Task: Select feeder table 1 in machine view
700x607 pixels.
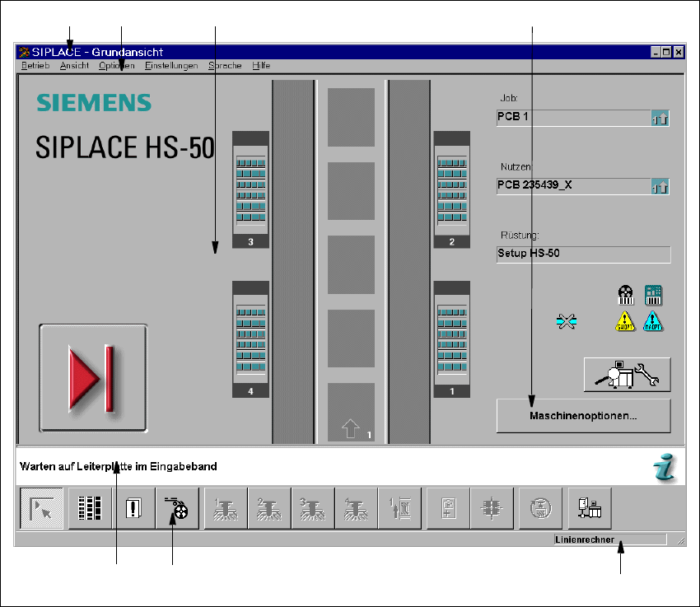Action: pyautogui.click(x=452, y=339)
